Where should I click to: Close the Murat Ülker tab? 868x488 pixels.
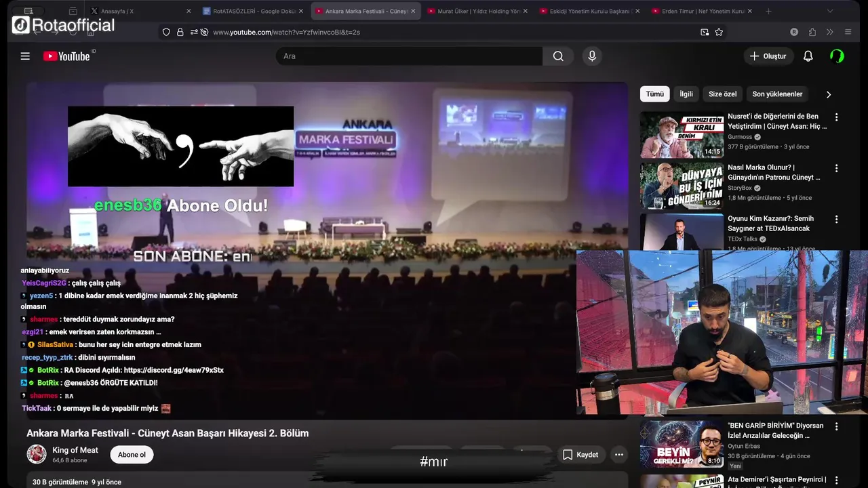tap(526, 12)
